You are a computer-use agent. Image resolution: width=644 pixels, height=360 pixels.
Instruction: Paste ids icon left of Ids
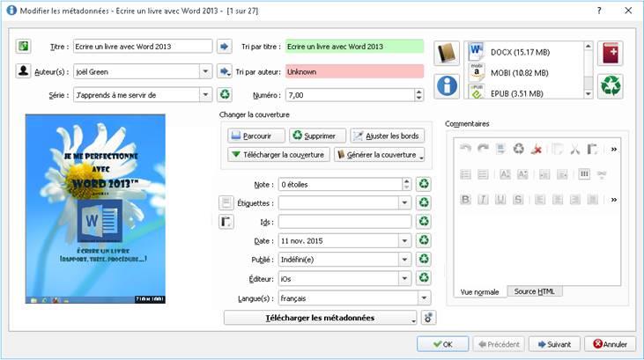pyautogui.click(x=226, y=222)
